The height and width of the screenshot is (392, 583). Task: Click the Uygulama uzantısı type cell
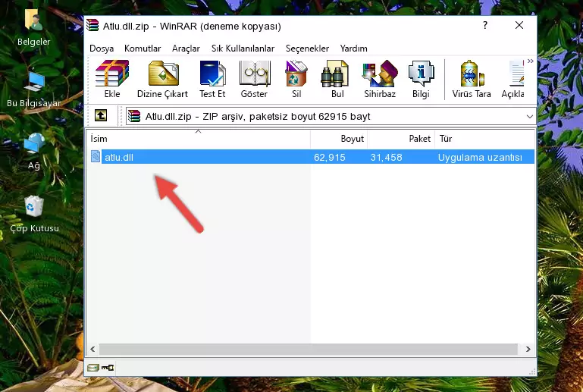[480, 157]
